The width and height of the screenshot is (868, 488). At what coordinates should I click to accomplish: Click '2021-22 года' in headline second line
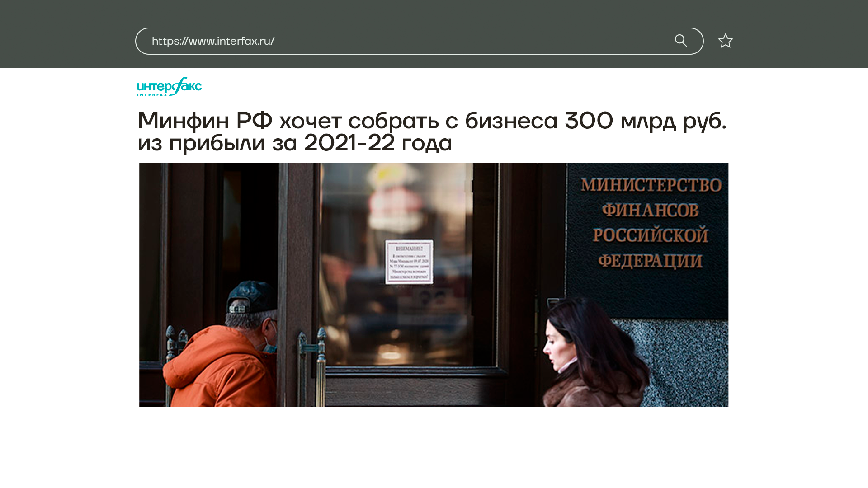point(378,143)
